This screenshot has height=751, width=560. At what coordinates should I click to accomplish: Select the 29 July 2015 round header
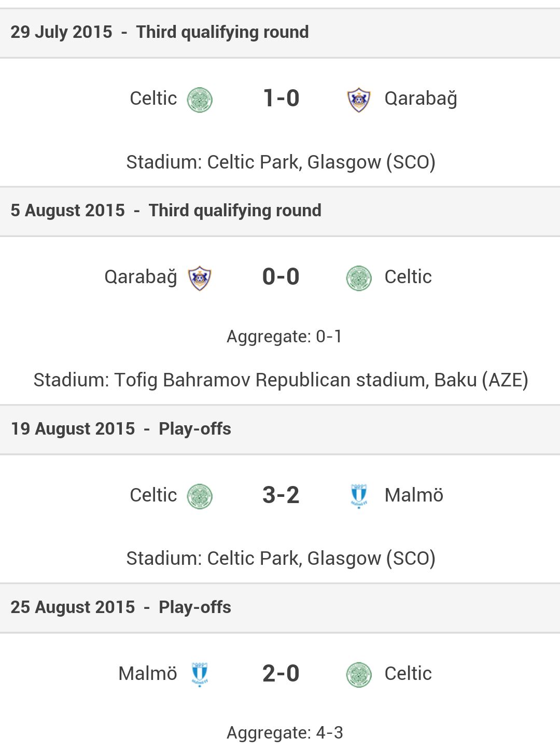tap(160, 32)
